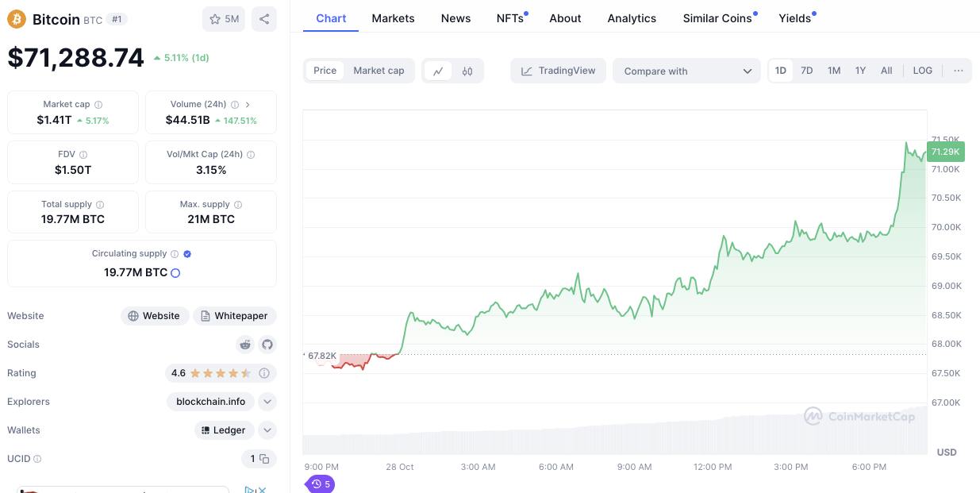
Task: Switch to candlestick chart icon
Action: (467, 71)
